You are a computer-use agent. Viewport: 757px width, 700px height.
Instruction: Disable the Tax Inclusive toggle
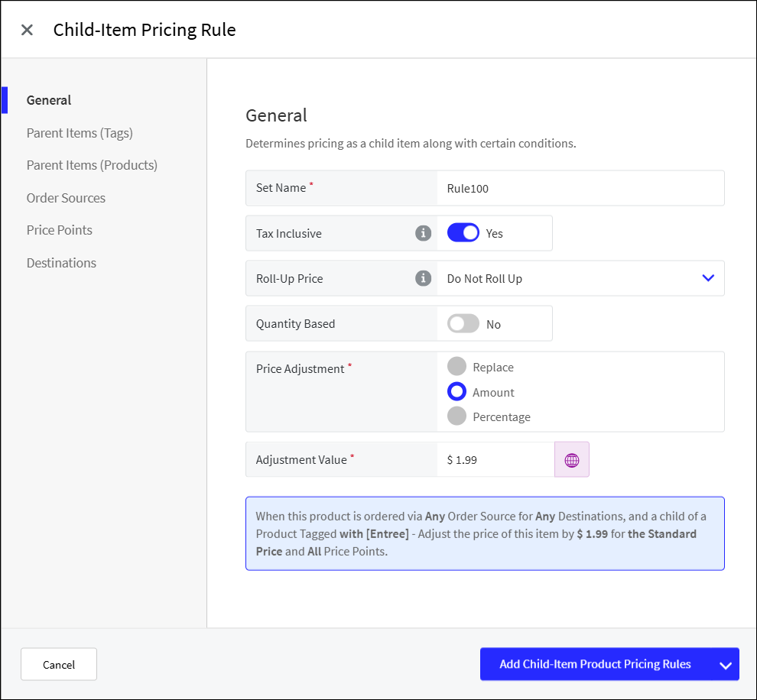(x=463, y=233)
